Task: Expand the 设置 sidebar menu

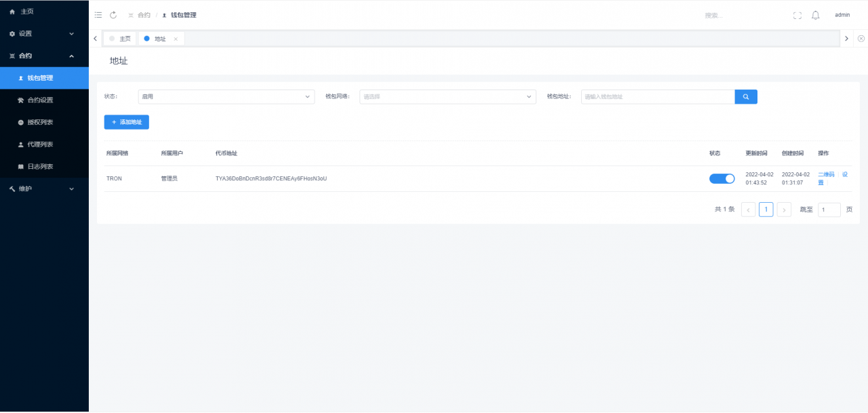Action: [44, 33]
